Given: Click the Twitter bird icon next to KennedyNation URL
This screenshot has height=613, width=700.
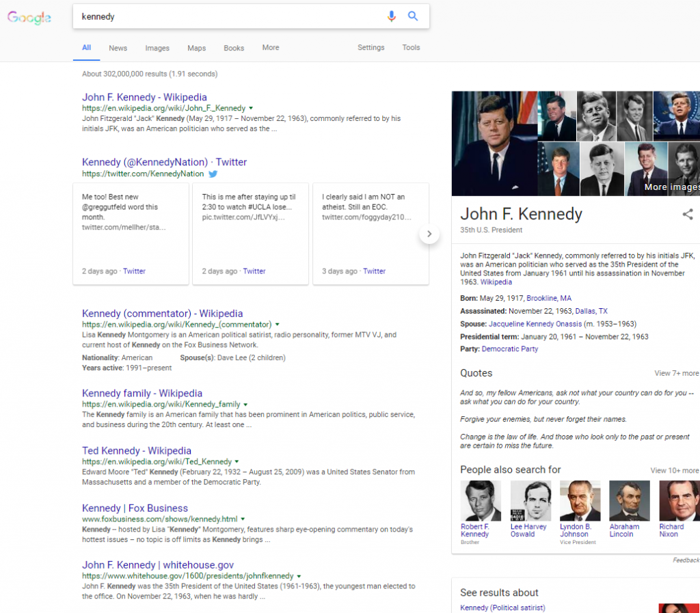Looking at the screenshot, I should [213, 174].
